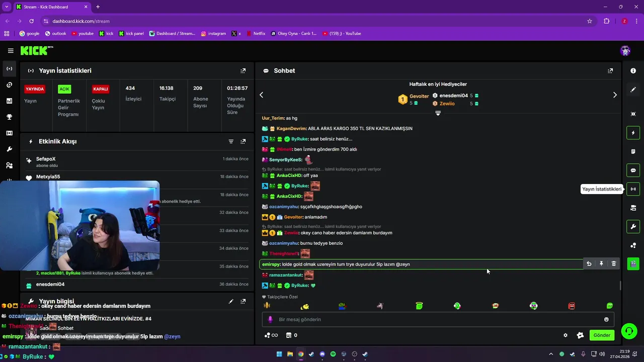Click the green clapperboard icon in right toolbar
The width and height of the screenshot is (644, 362).
click(633, 263)
